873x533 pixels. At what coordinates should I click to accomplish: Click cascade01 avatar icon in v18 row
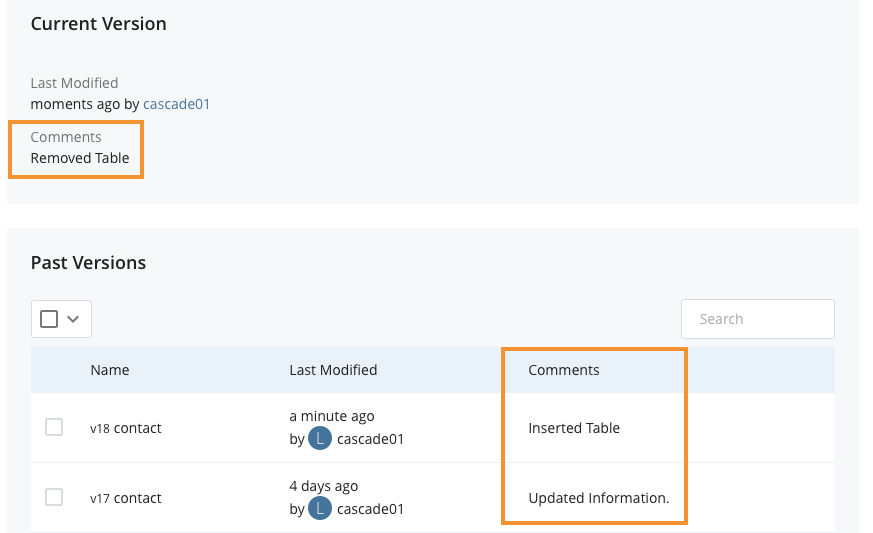click(x=320, y=439)
